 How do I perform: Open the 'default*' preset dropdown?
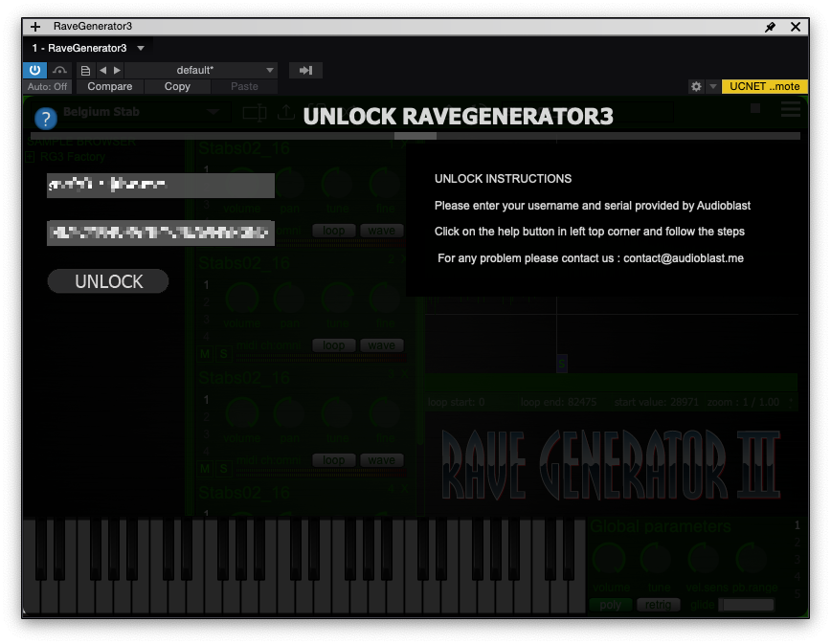(201, 70)
